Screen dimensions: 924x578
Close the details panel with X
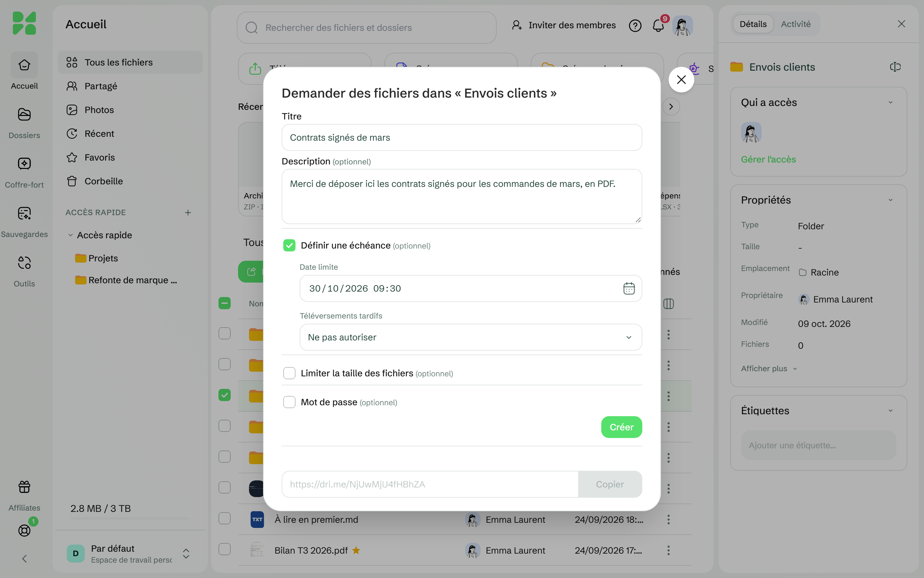(902, 24)
